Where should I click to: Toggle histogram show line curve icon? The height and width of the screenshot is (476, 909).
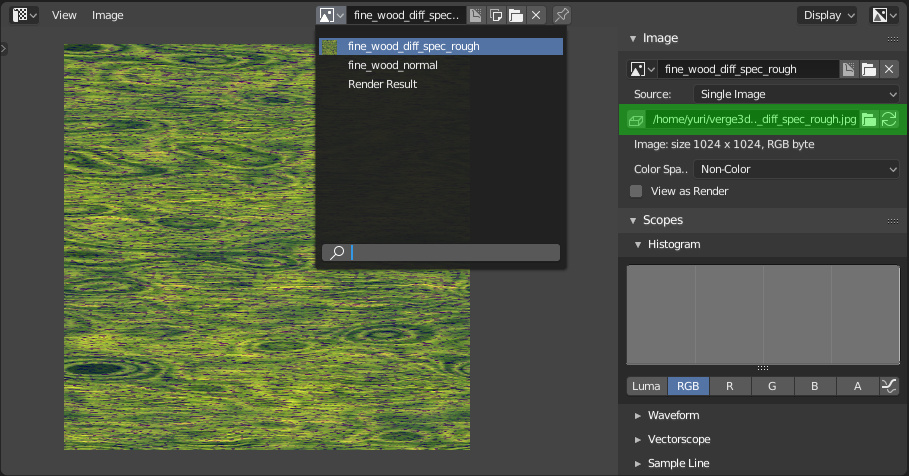pos(889,386)
